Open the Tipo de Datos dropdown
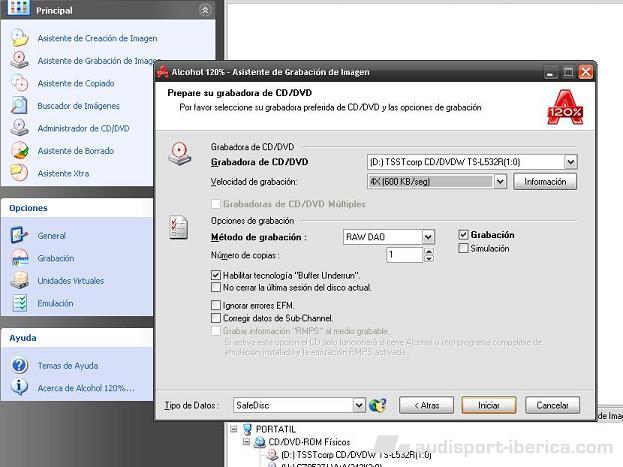Image resolution: width=623 pixels, height=467 pixels. 359,405
